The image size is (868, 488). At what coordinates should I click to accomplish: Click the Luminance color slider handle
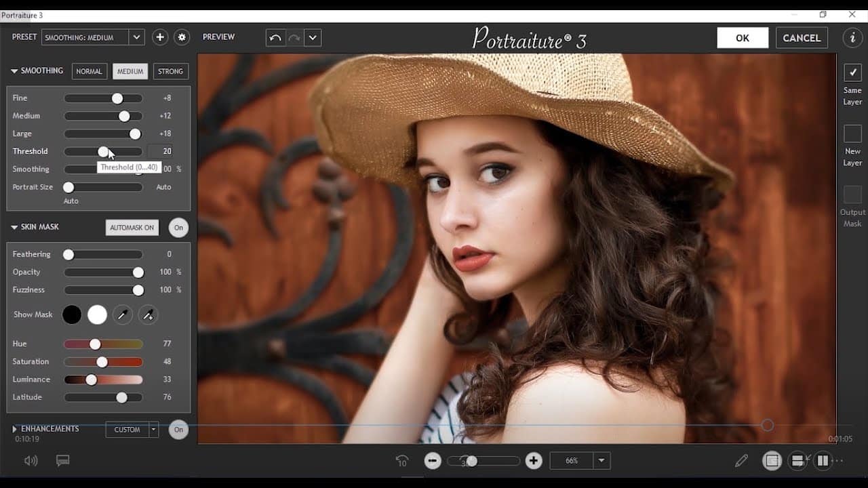point(91,380)
